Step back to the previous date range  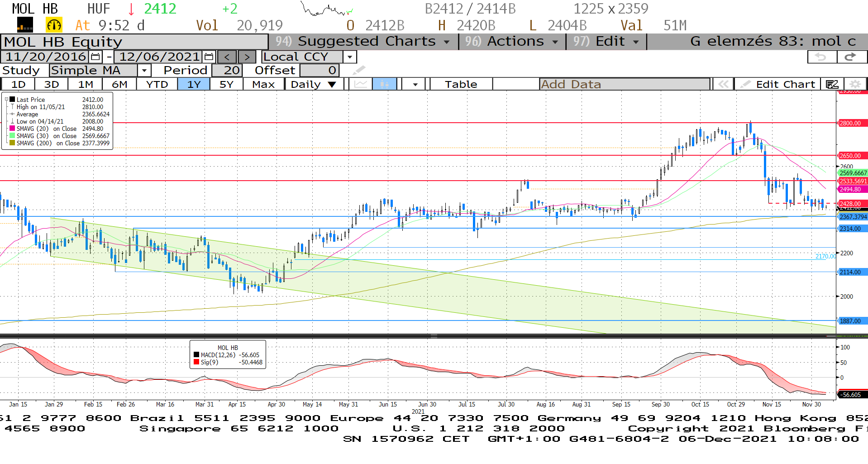(227, 57)
